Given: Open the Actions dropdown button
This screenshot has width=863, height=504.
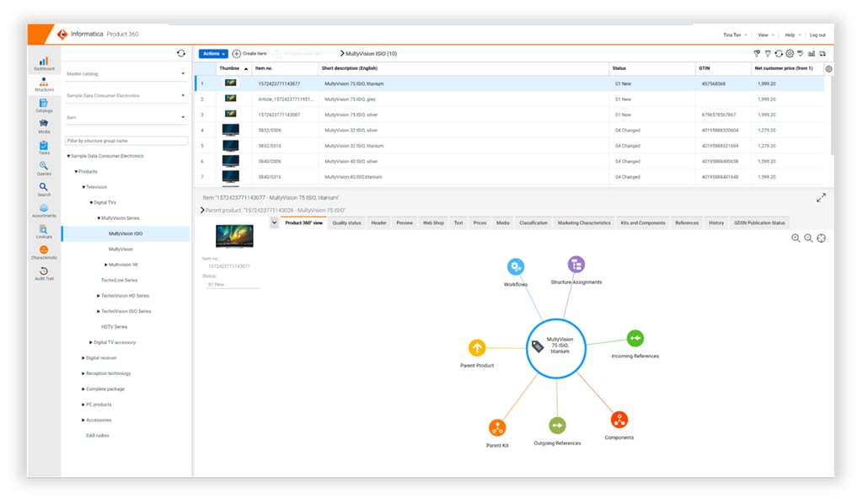Looking at the screenshot, I should pyautogui.click(x=212, y=54).
